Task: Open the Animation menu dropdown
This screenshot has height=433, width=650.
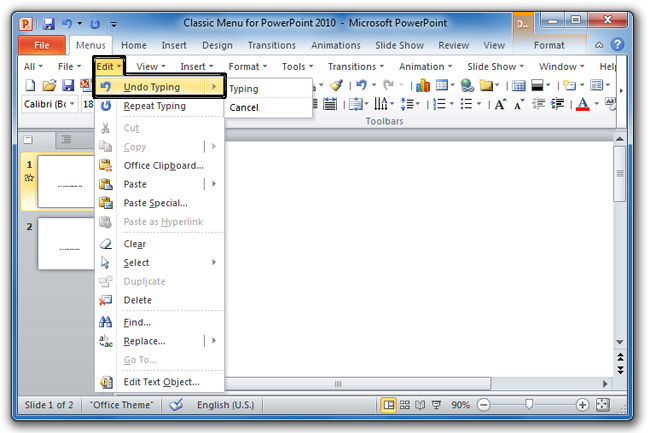Action: tap(425, 67)
